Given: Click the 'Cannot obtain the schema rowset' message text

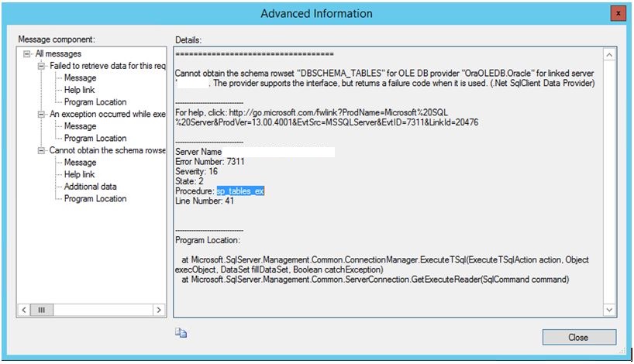Looking at the screenshot, I should tap(384, 78).
